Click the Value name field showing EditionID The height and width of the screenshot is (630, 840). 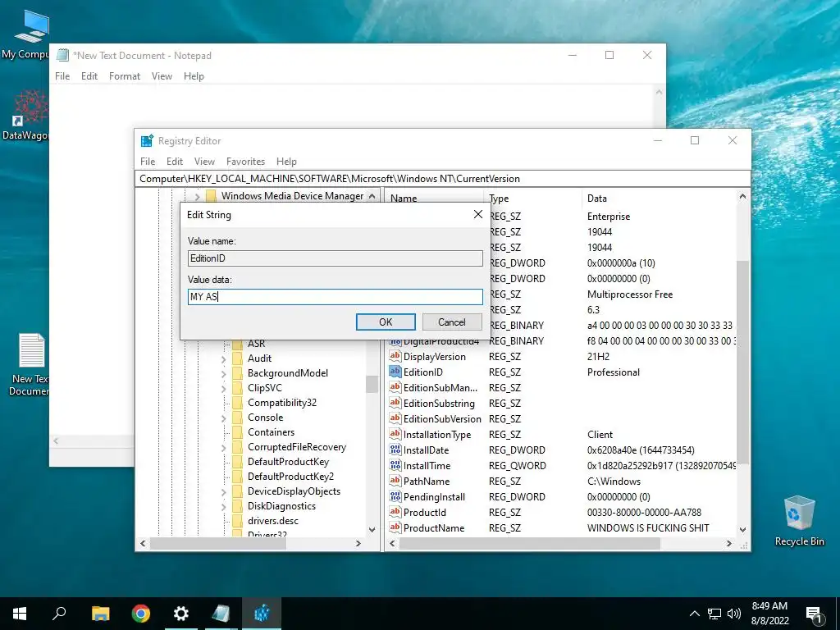point(336,258)
